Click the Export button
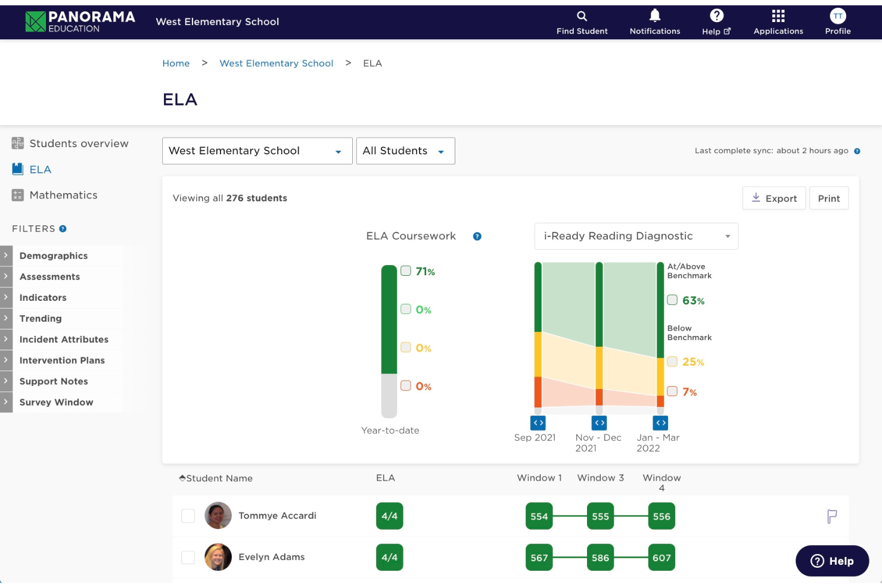This screenshot has width=882, height=588. click(x=774, y=198)
